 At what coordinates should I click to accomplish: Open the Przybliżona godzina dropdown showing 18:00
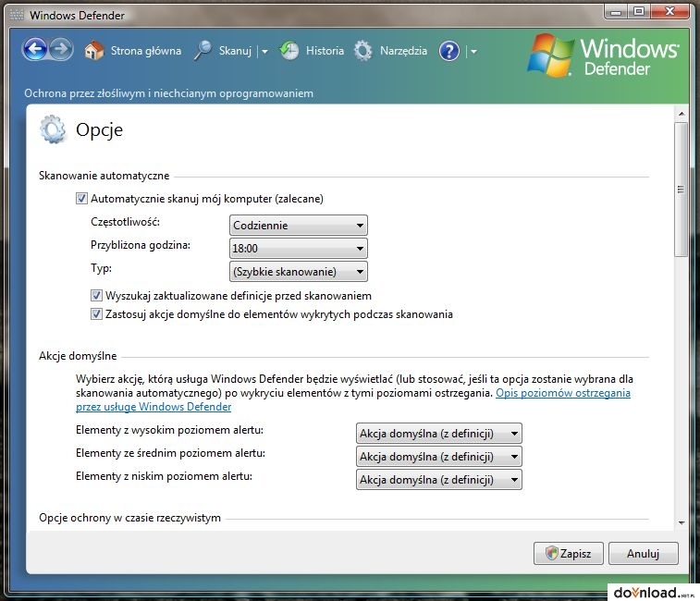click(298, 248)
